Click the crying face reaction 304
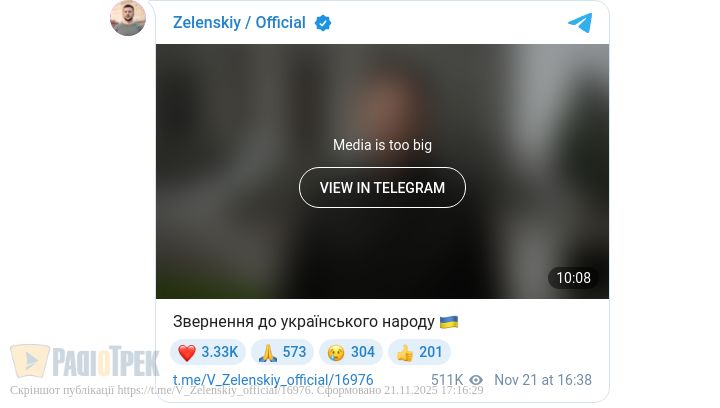This screenshot has width=720, height=408. [x=351, y=352]
